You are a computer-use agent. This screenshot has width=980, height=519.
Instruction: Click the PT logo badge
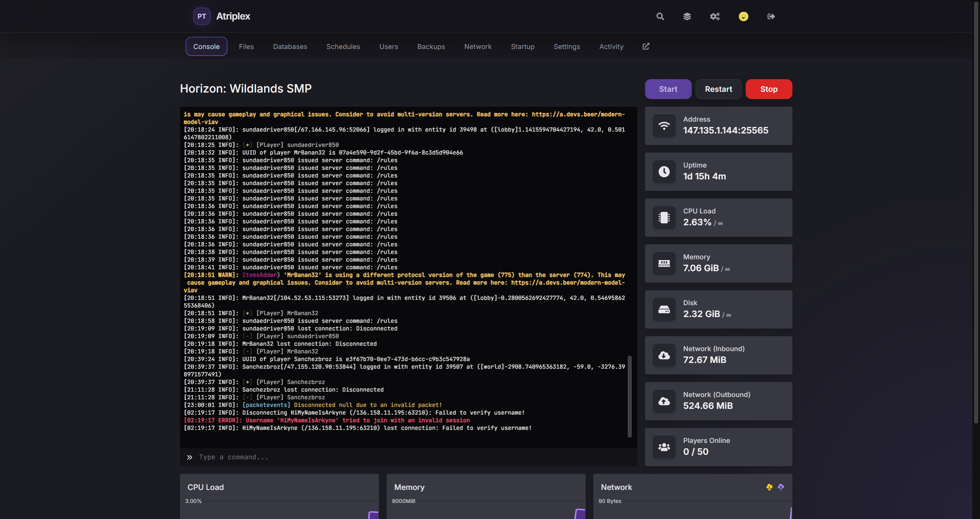pos(202,16)
